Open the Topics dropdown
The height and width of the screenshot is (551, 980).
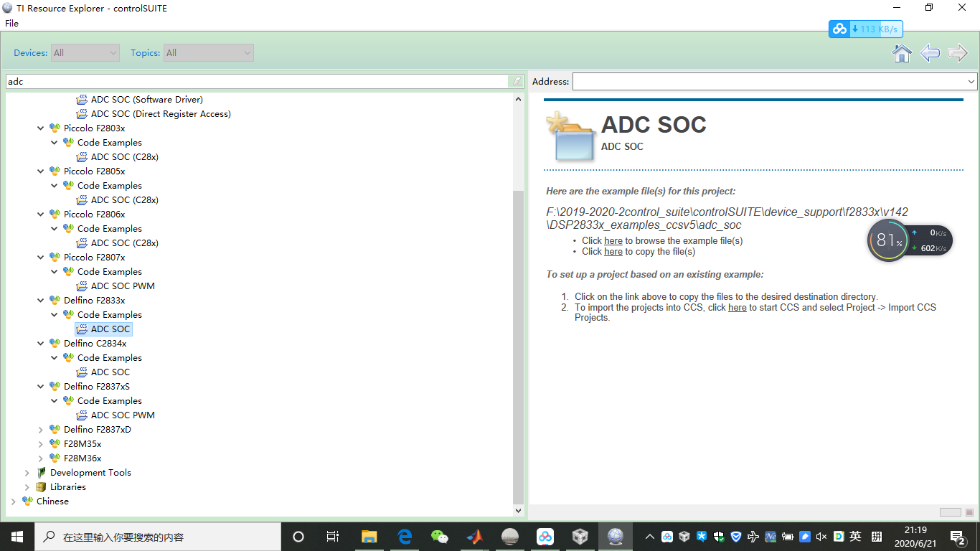209,53
